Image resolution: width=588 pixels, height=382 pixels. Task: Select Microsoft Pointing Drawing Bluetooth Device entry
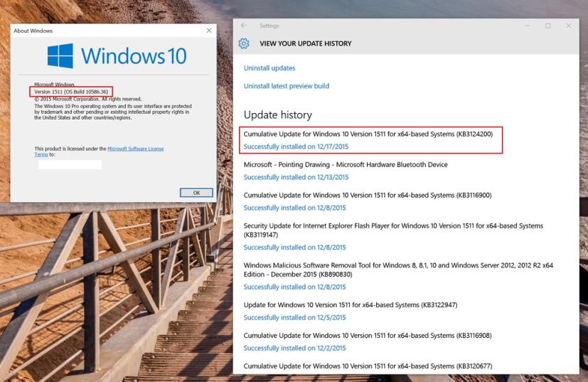coord(346,164)
